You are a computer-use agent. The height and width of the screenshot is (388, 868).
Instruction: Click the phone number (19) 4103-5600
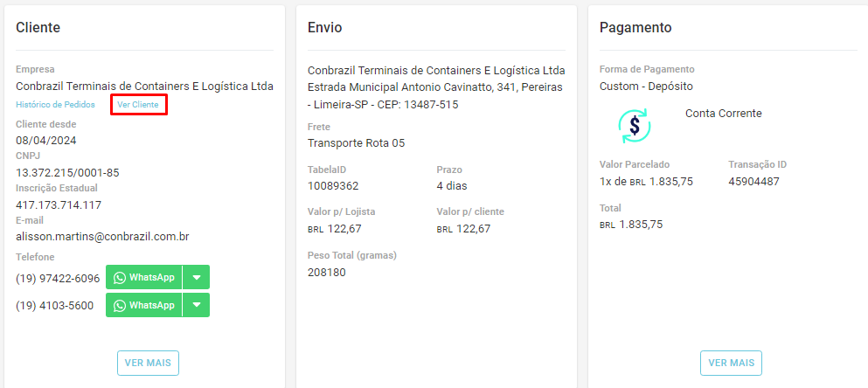click(54, 305)
